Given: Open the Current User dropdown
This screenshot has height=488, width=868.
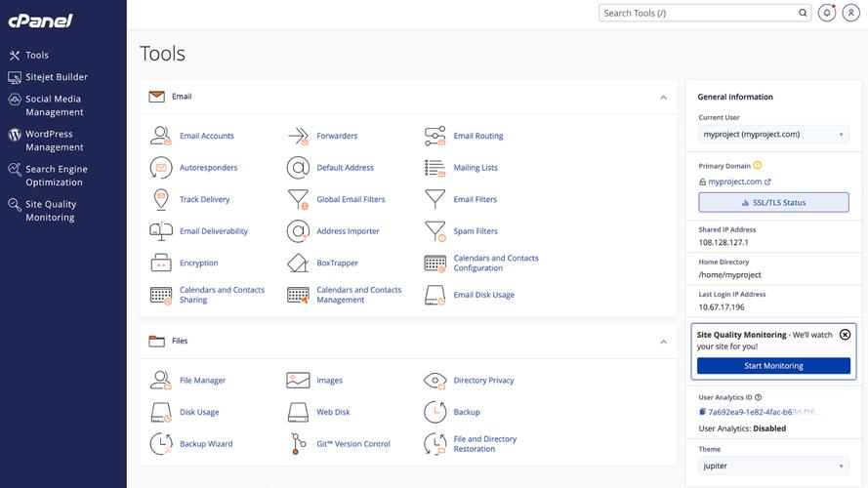Looking at the screenshot, I should [x=773, y=135].
